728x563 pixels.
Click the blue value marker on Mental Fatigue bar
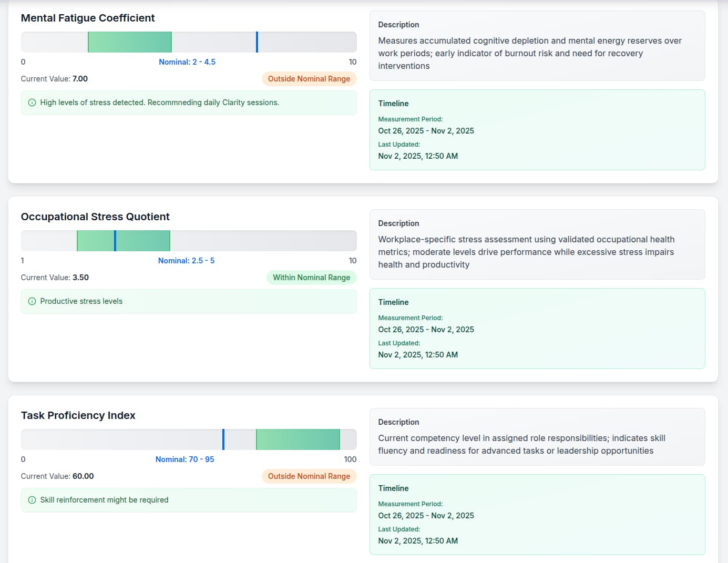(257, 42)
